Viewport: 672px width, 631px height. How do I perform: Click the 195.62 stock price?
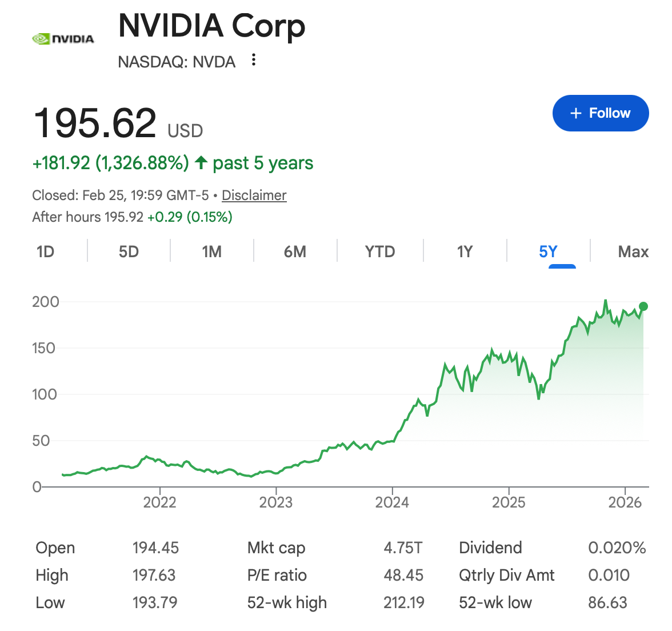95,123
